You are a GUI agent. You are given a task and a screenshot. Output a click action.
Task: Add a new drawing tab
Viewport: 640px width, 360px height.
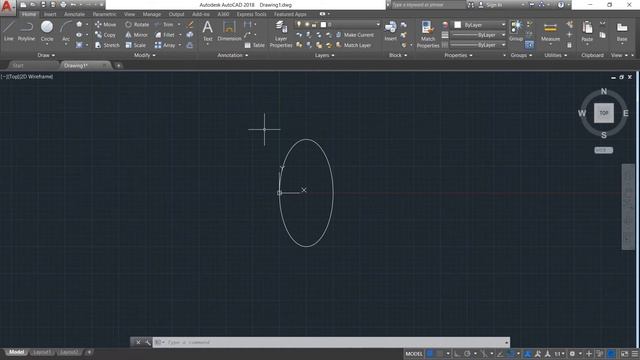click(118, 65)
